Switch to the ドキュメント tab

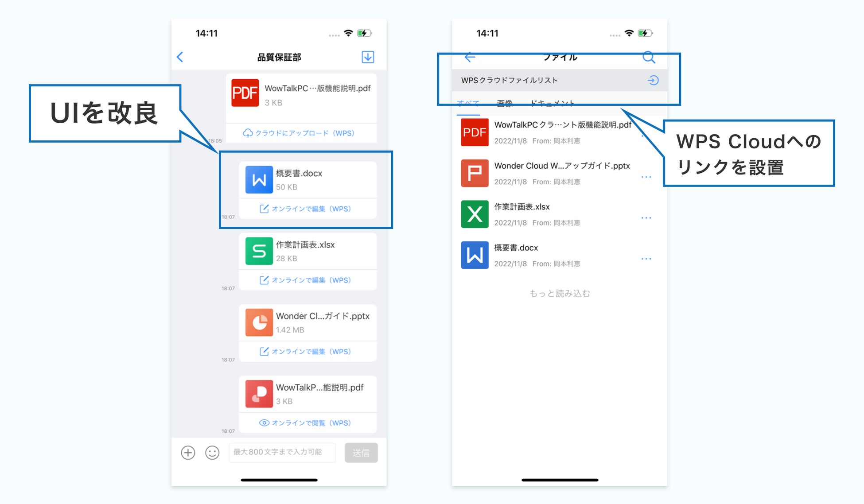[x=552, y=104]
